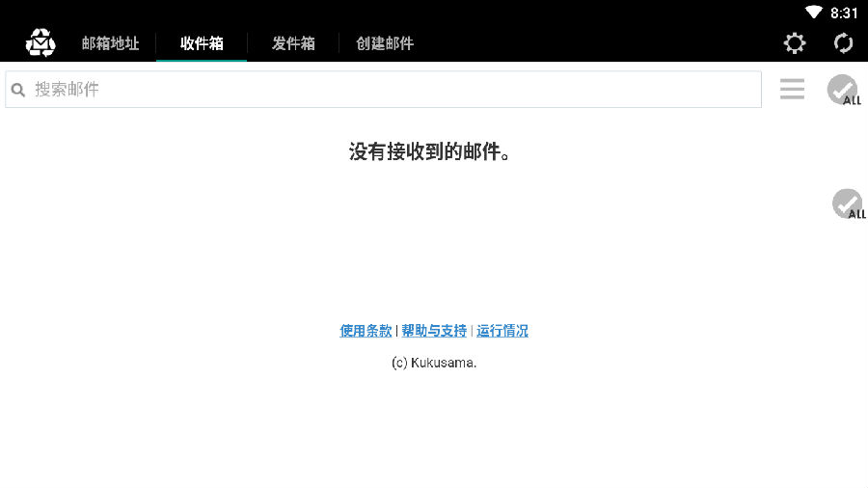Toggle the lower floating ALL checkmark
The height and width of the screenshot is (488, 868).
[x=849, y=203]
